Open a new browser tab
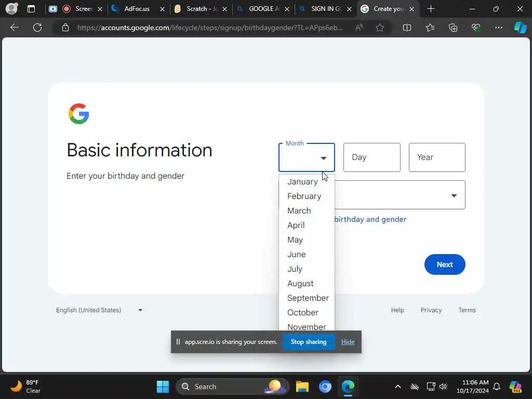This screenshot has height=399, width=532. [x=431, y=9]
